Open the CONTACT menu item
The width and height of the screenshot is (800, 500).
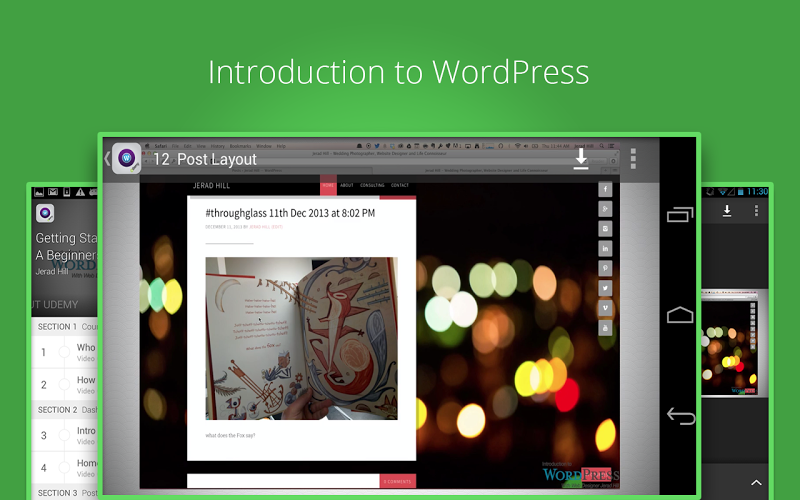400,185
